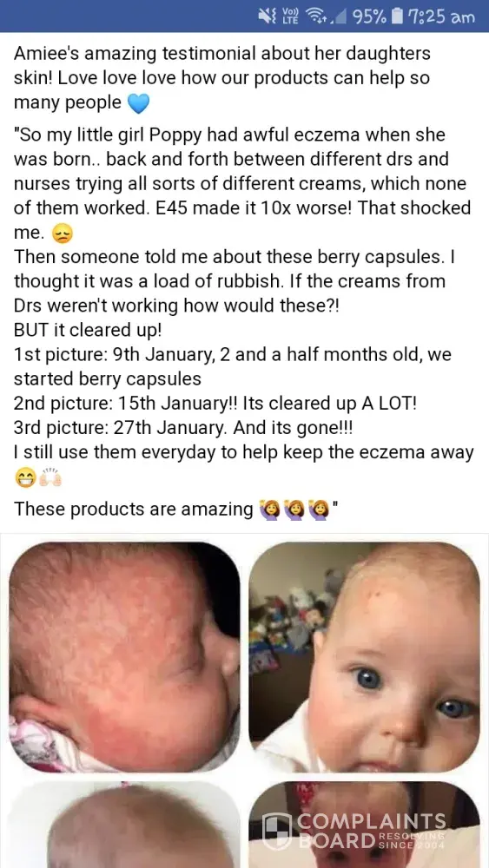Tap the mobile signal strength icon
The width and height of the screenshot is (489, 868).
point(338,17)
